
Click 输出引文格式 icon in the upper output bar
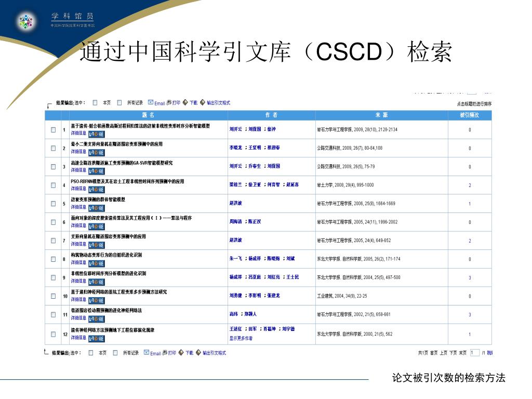203,102
